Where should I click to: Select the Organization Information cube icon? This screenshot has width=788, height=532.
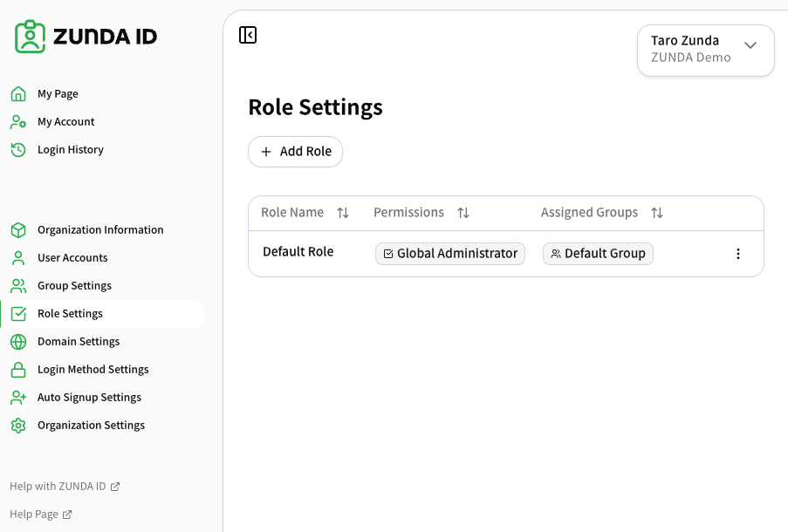point(18,230)
